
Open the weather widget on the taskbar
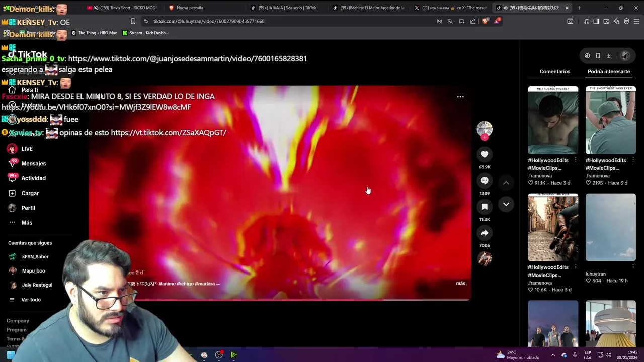(x=518, y=355)
